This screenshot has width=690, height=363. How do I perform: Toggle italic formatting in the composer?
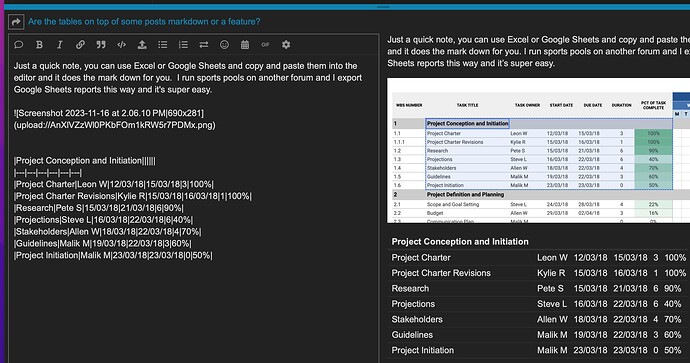point(59,44)
